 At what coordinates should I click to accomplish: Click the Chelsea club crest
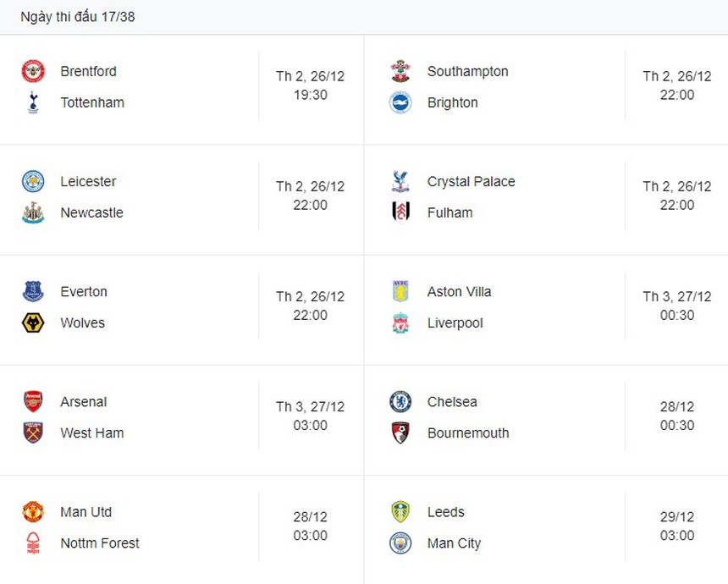(x=400, y=401)
